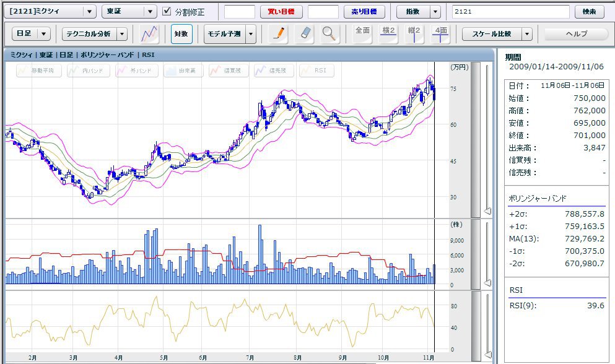
Task: Click the stock code input field showing 2121
Action: pos(510,12)
